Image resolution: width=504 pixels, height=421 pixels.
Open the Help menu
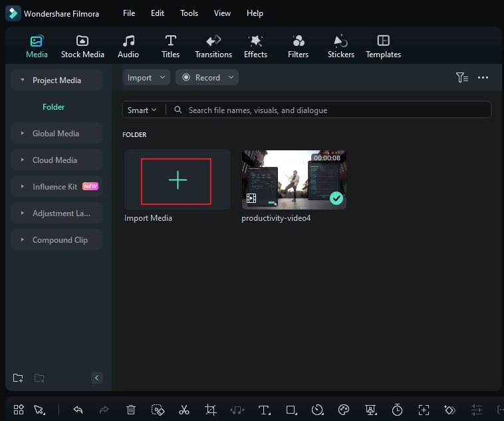255,13
